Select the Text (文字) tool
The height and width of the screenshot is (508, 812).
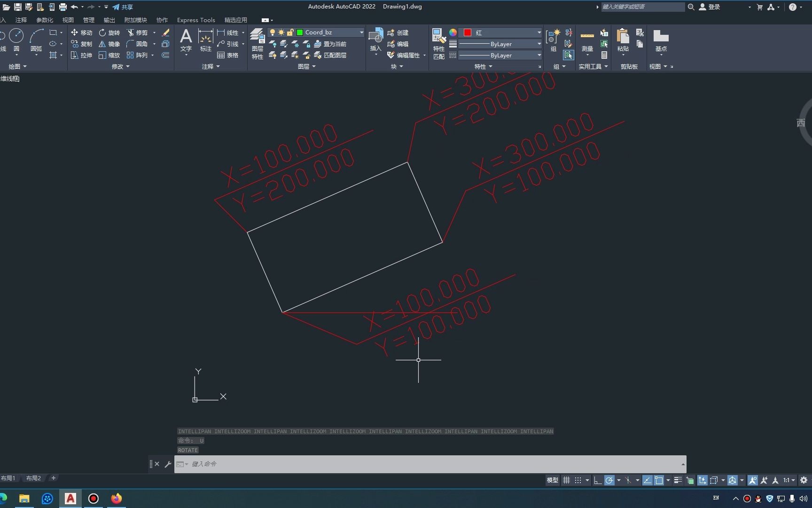click(186, 40)
